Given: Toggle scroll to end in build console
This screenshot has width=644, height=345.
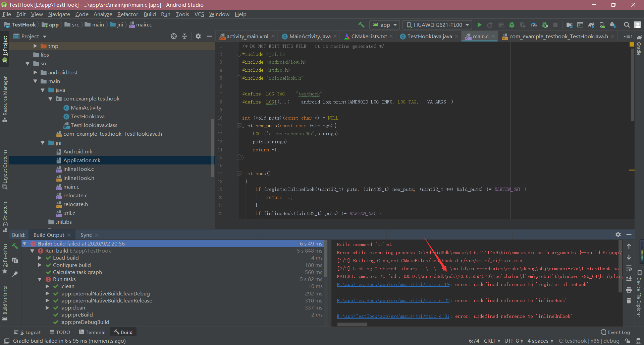Looking at the screenshot, I should click(x=629, y=279).
